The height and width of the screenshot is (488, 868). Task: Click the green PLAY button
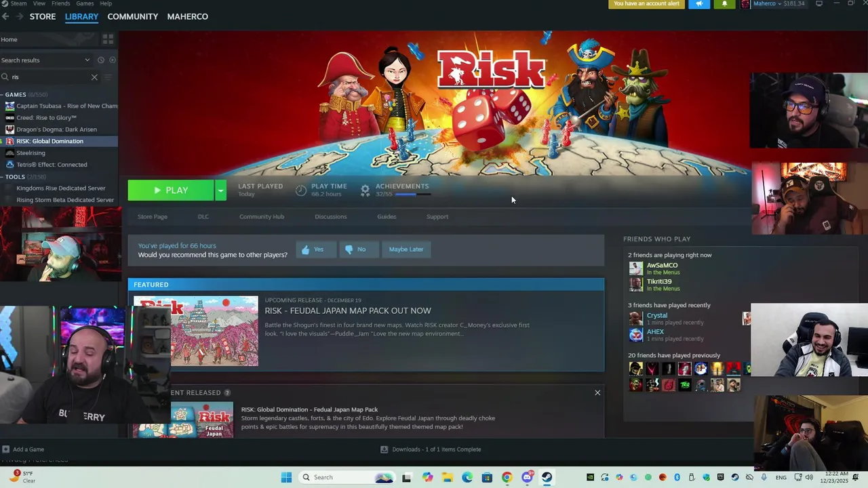171,190
